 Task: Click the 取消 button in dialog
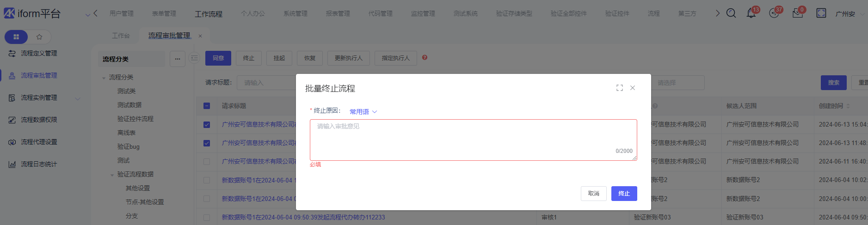point(593,194)
